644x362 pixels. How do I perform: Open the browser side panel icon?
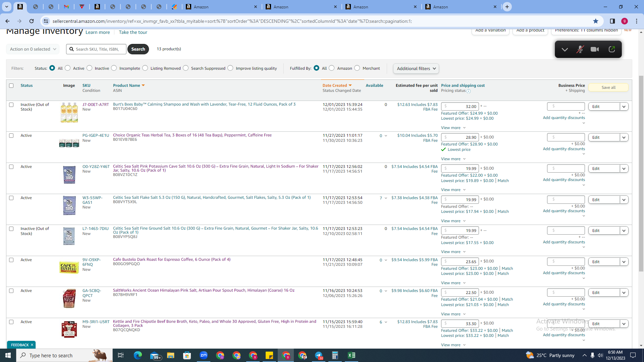[612, 21]
